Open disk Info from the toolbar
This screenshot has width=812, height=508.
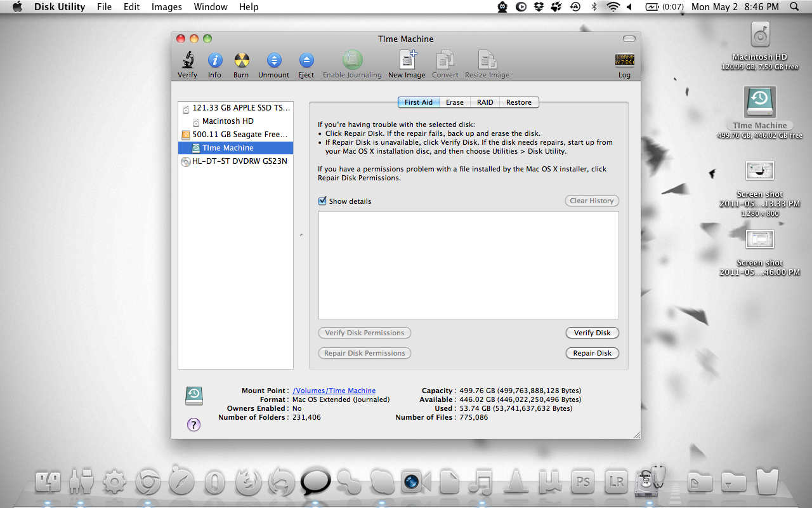[x=215, y=60]
